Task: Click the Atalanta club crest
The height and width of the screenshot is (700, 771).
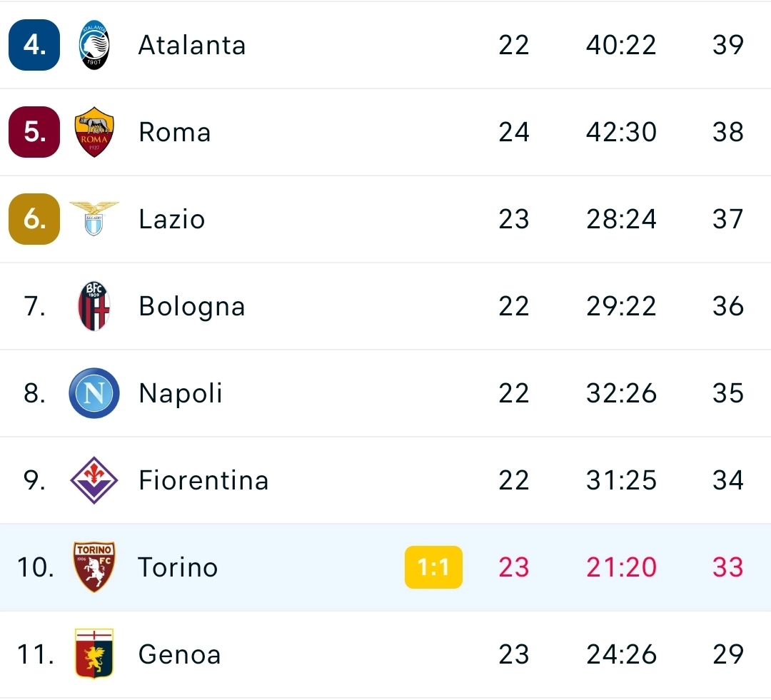Action: pyautogui.click(x=94, y=45)
